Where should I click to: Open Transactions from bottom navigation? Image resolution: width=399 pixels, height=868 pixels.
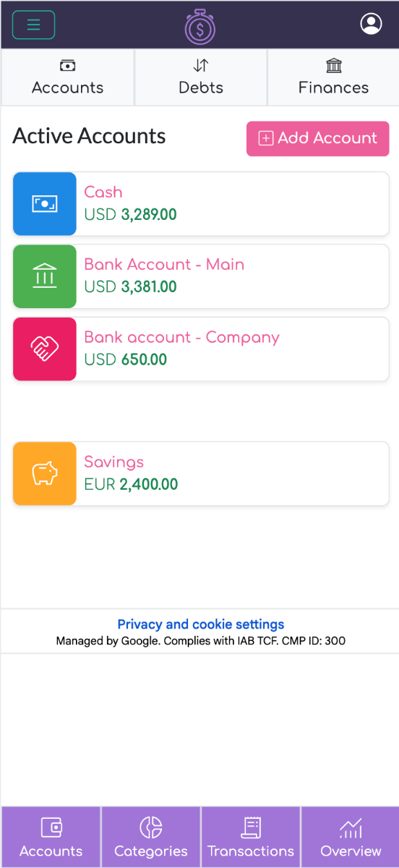(x=251, y=837)
